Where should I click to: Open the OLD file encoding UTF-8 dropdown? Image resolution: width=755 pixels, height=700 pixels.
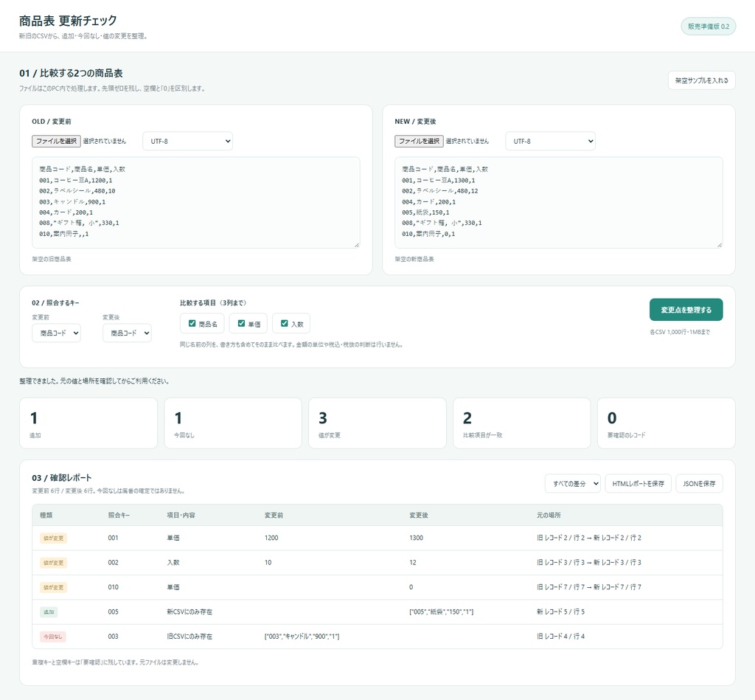pos(188,141)
